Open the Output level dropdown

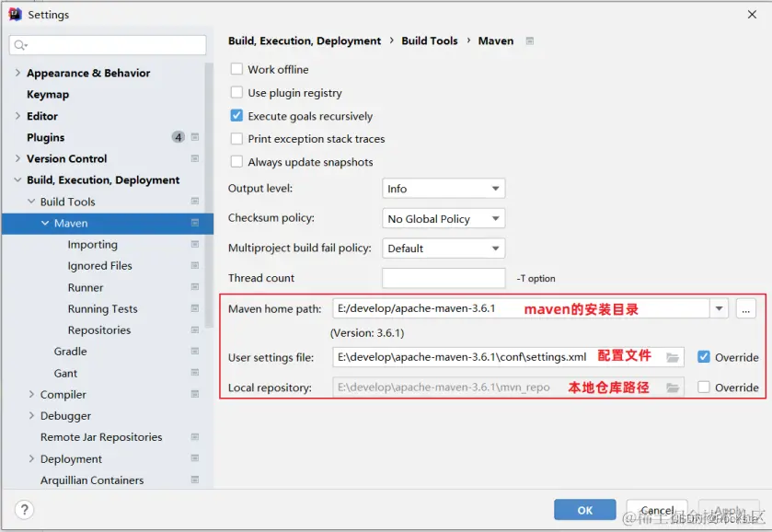[x=444, y=188]
